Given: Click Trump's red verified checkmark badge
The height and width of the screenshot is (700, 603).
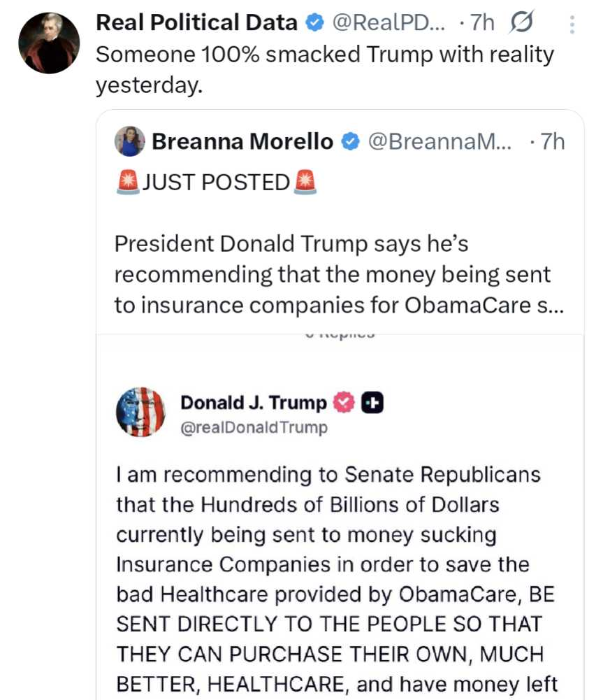Looking at the screenshot, I should (x=343, y=403).
